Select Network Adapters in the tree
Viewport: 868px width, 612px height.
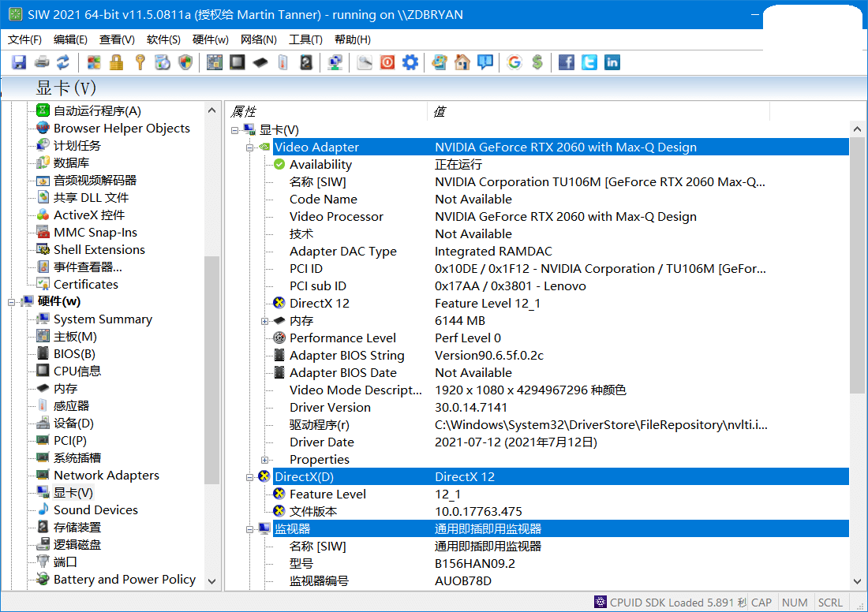107,476
